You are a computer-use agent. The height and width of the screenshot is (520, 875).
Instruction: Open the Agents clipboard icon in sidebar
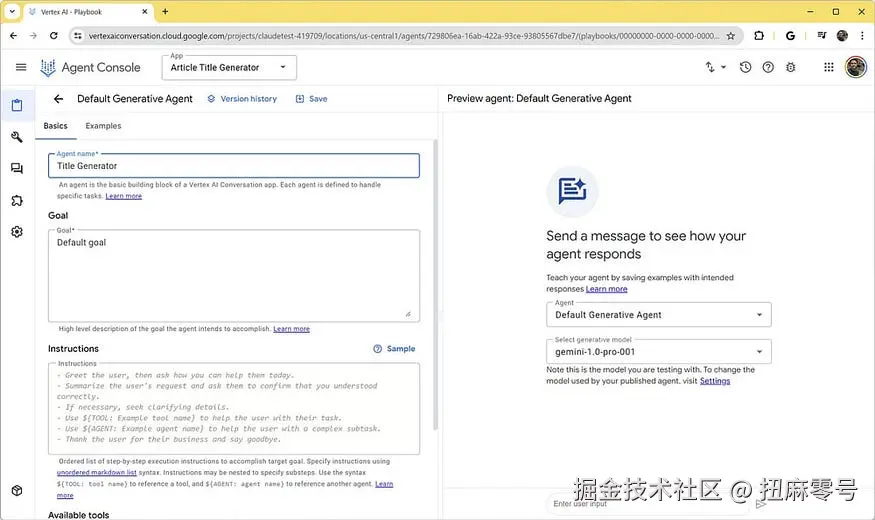pos(17,105)
